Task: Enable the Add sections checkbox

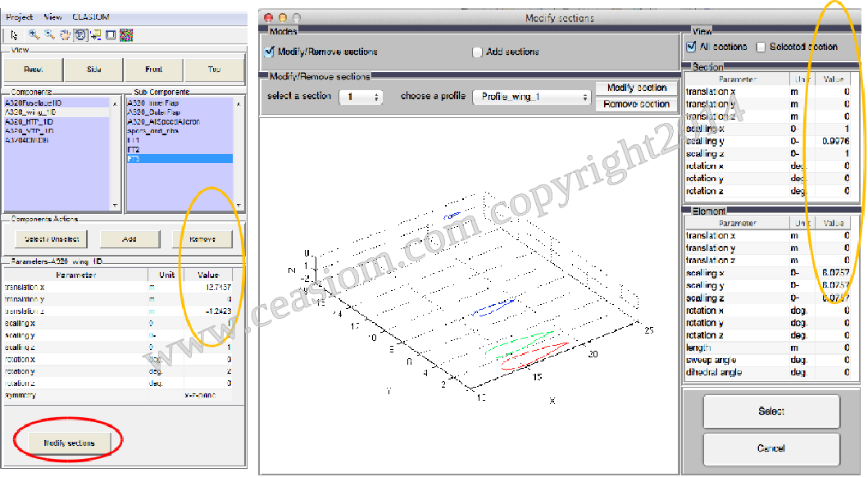Action: coord(478,52)
